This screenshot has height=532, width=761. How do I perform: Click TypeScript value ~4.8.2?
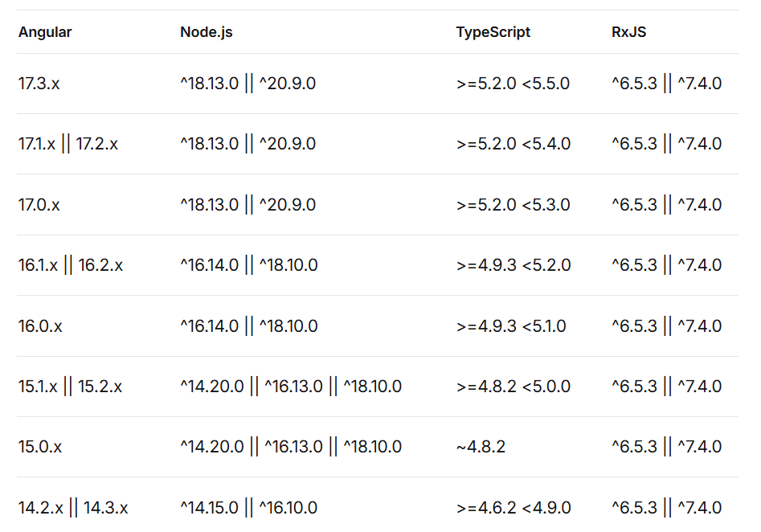click(x=481, y=447)
